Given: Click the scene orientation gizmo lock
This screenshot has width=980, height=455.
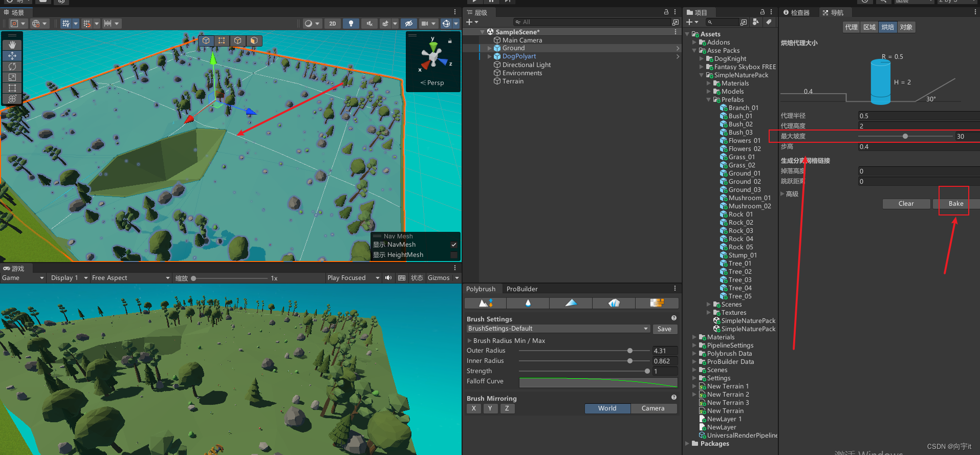Looking at the screenshot, I should point(450,41).
